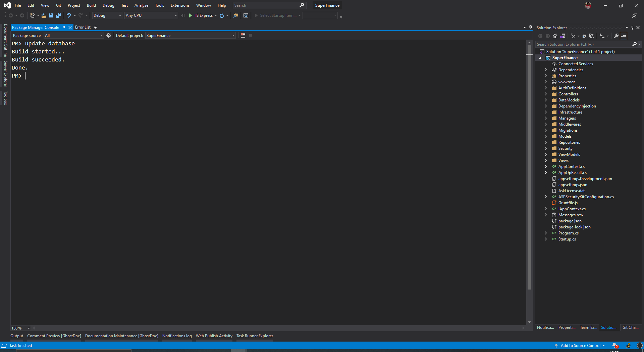This screenshot has width=644, height=352.
Task: Open Properties with the wrench icon
Action: [x=616, y=36]
